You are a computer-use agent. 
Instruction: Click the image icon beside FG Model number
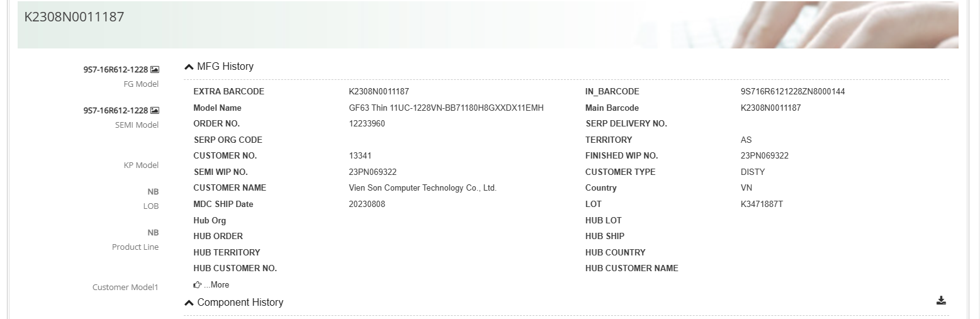tap(155, 70)
